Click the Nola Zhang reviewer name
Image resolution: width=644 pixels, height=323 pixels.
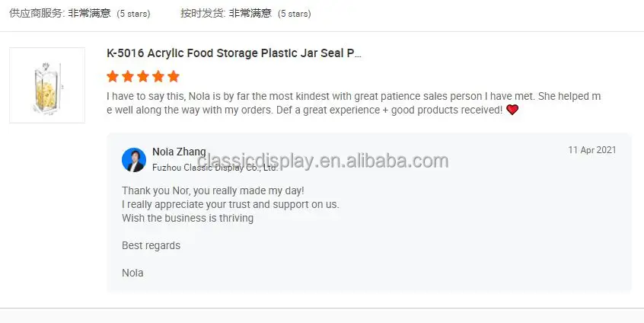click(179, 152)
